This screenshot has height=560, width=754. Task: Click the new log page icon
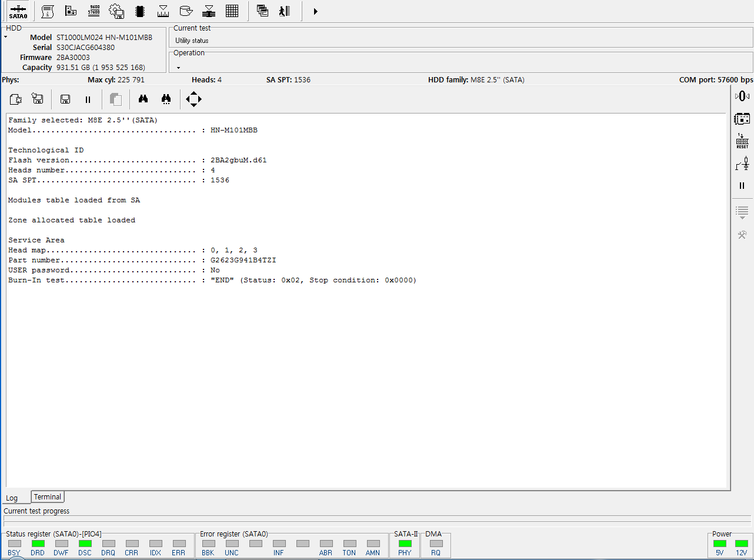click(x=16, y=99)
